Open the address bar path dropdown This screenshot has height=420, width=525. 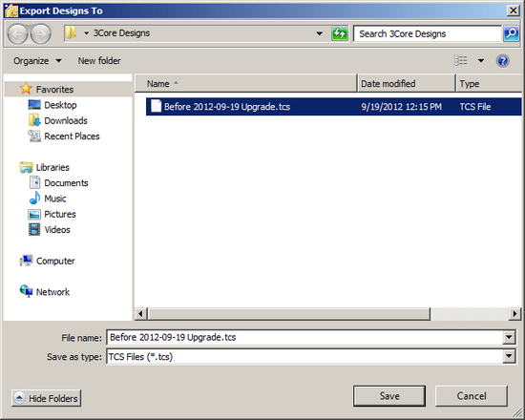(320, 33)
